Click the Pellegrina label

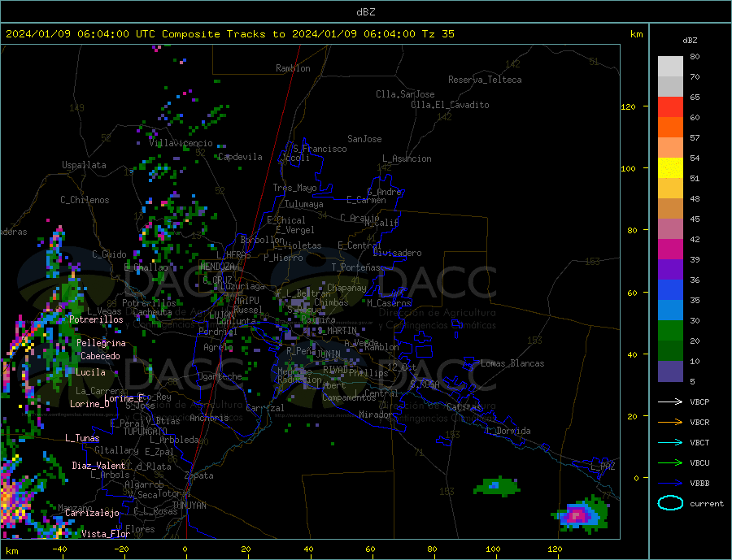pyautogui.click(x=102, y=344)
